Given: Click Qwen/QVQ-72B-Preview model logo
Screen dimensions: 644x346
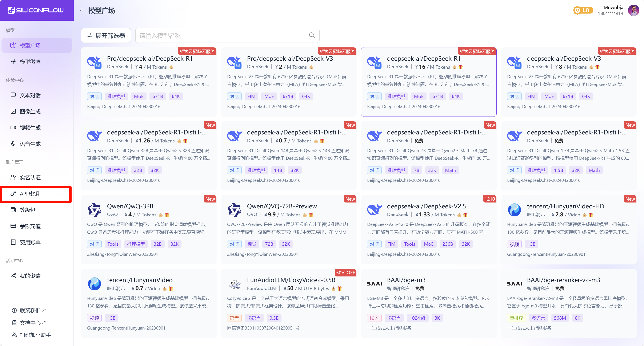Looking at the screenshot, I should pyautogui.click(x=234, y=210).
